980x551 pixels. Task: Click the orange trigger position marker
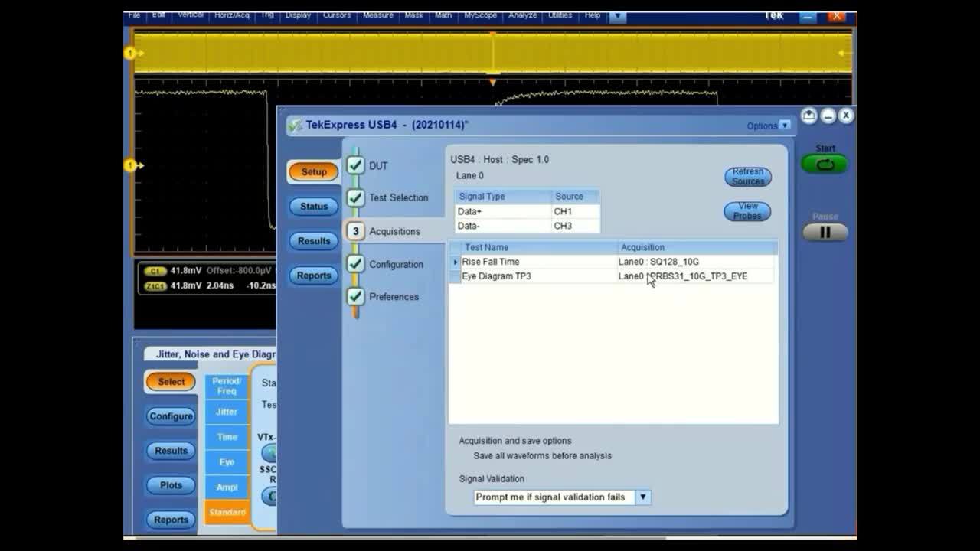pos(492,81)
